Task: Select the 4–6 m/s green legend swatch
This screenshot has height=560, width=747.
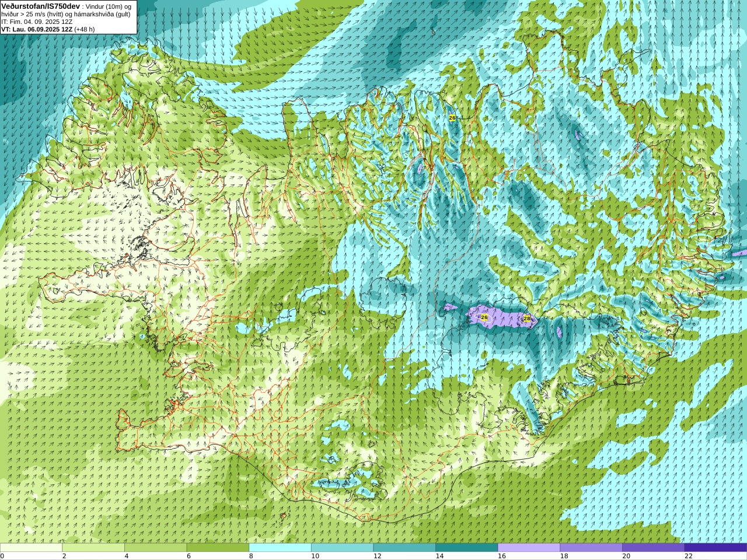Action: click(x=156, y=548)
